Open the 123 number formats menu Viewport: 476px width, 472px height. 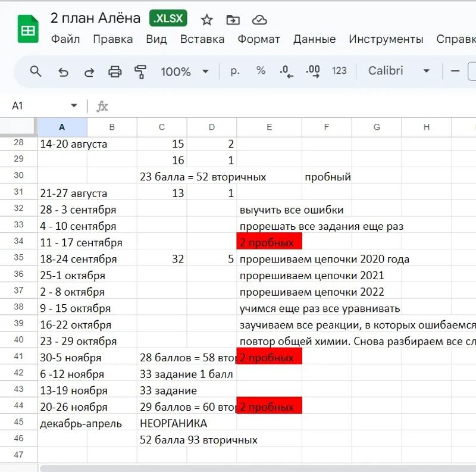point(339,71)
